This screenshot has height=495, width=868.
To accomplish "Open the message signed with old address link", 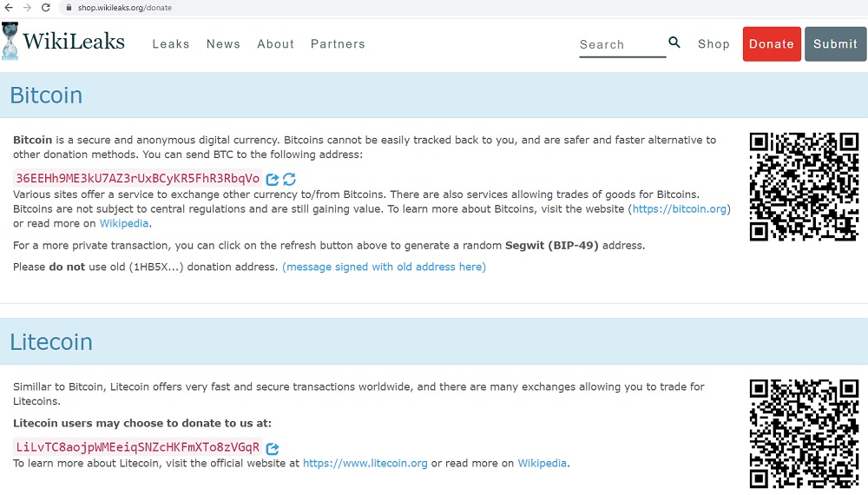I will pos(384,267).
